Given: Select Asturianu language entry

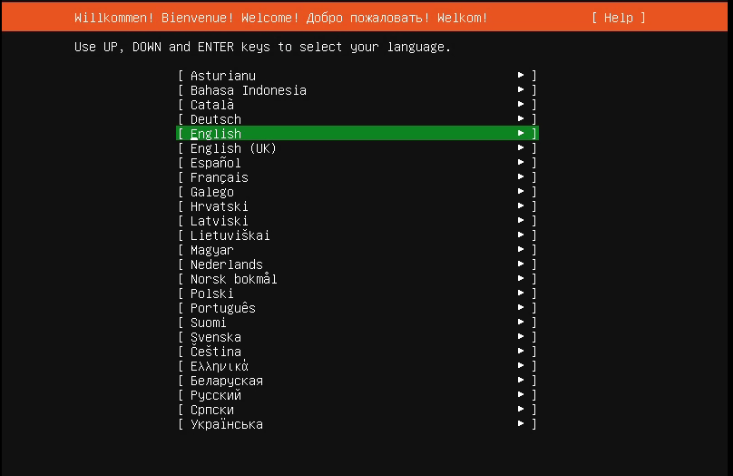Looking at the screenshot, I should (357, 75).
